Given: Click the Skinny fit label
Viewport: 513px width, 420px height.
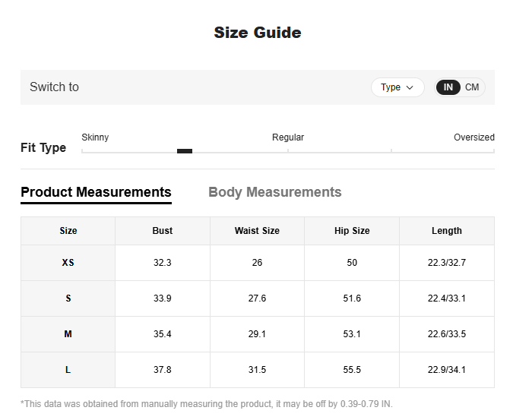Looking at the screenshot, I should click(x=95, y=137).
